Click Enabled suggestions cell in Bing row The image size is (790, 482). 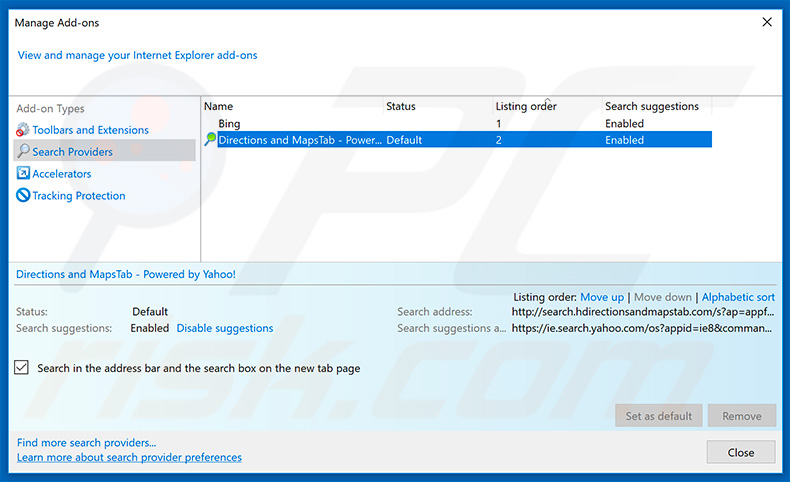[624, 123]
